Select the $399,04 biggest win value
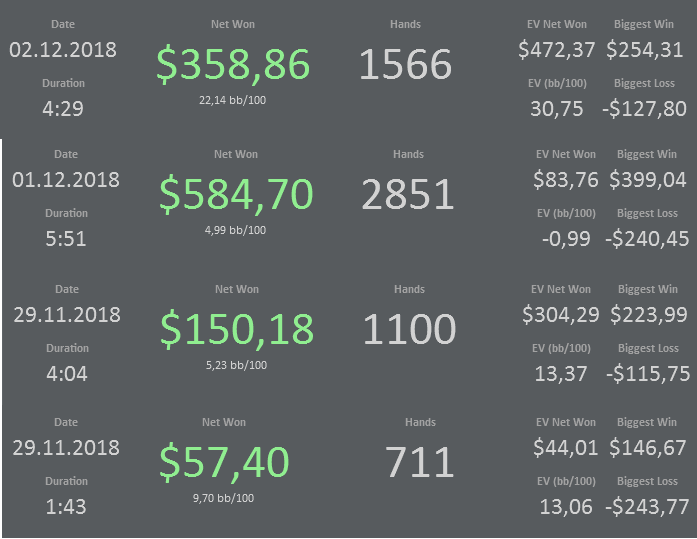697x539 pixels. click(x=647, y=180)
